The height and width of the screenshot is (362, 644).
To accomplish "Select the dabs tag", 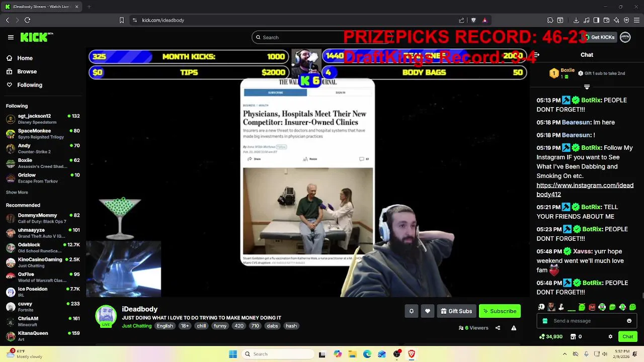I will (x=272, y=326).
